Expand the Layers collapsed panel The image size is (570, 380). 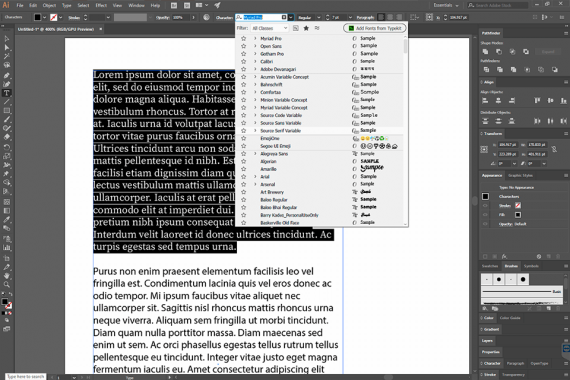pyautogui.click(x=487, y=340)
